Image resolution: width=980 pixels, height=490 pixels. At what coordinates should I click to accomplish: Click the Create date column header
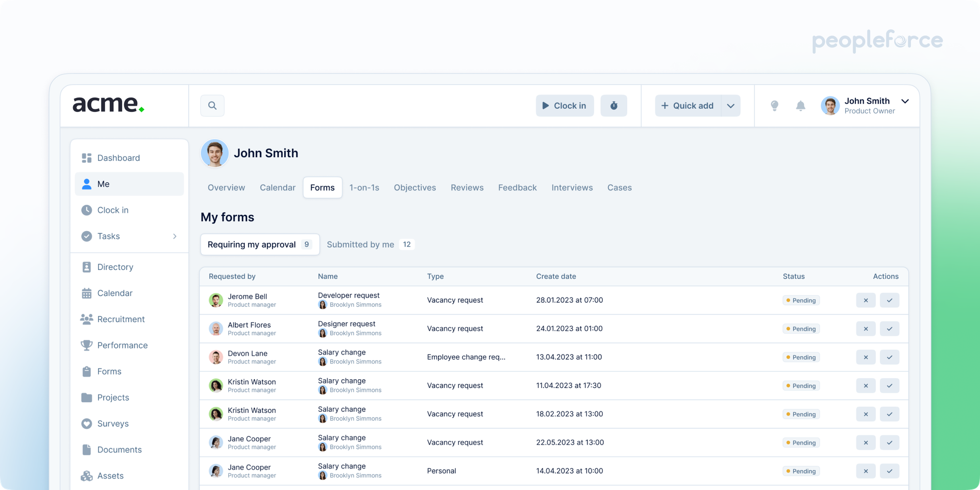click(556, 276)
